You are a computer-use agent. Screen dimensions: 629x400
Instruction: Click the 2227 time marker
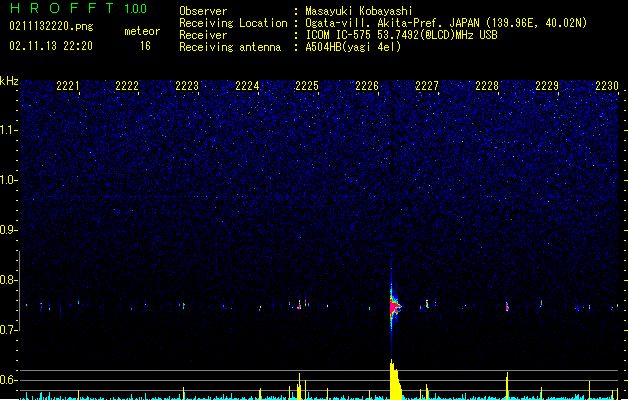pyautogui.click(x=427, y=86)
